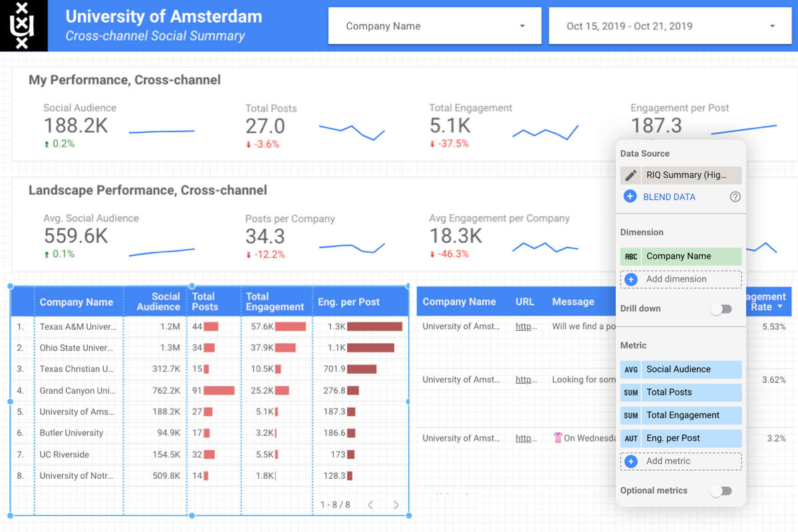Screen dimensions: 798x532
Task: Open the date range dropdown Oct 15 - Oct 21
Action: coord(670,26)
